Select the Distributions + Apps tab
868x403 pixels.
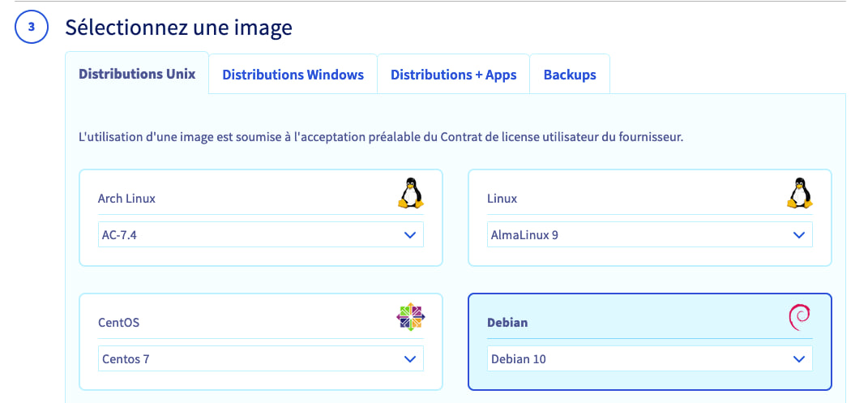[453, 75]
